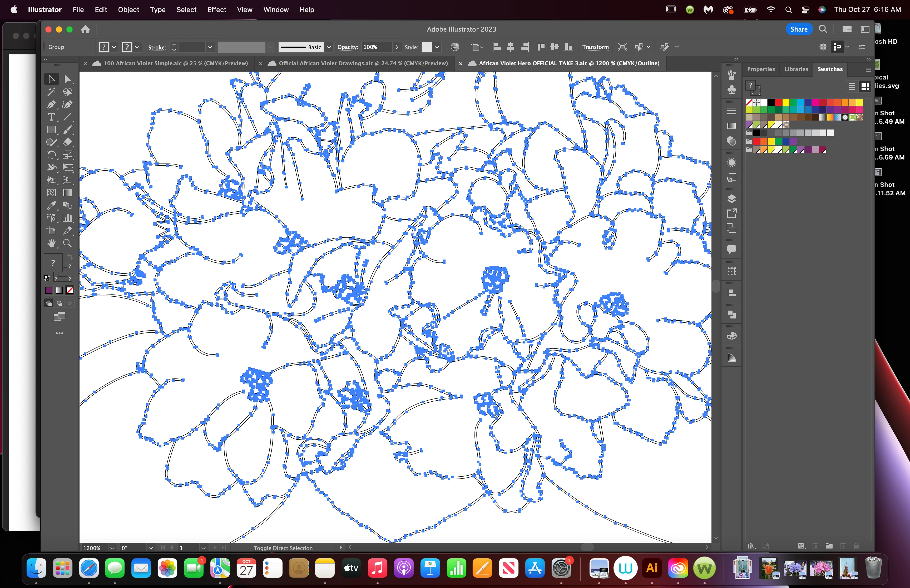Select the Rotate tool

(51, 155)
